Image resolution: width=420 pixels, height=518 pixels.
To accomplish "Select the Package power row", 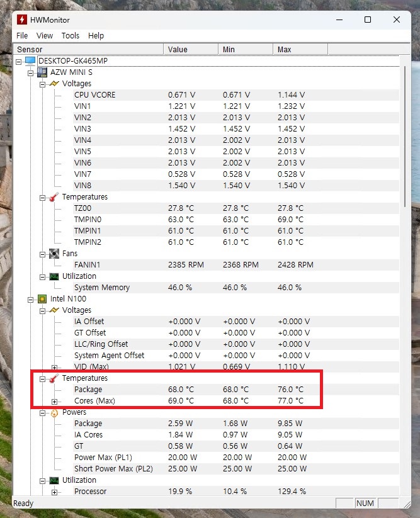I will [236, 424].
